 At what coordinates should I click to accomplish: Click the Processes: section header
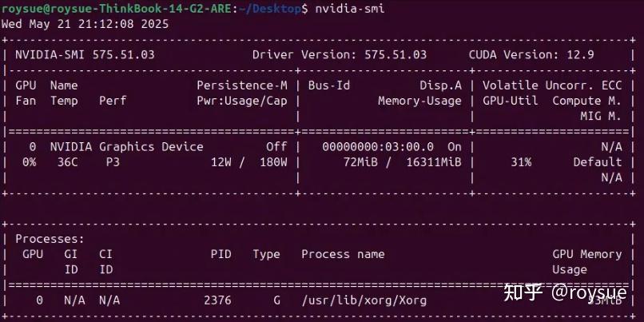point(50,239)
